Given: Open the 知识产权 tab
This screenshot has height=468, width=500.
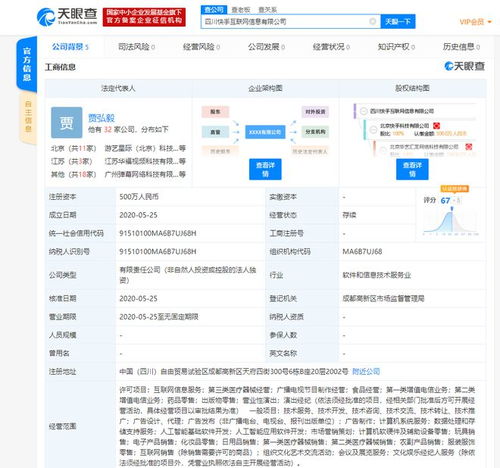Looking at the screenshot, I should click(x=396, y=47).
